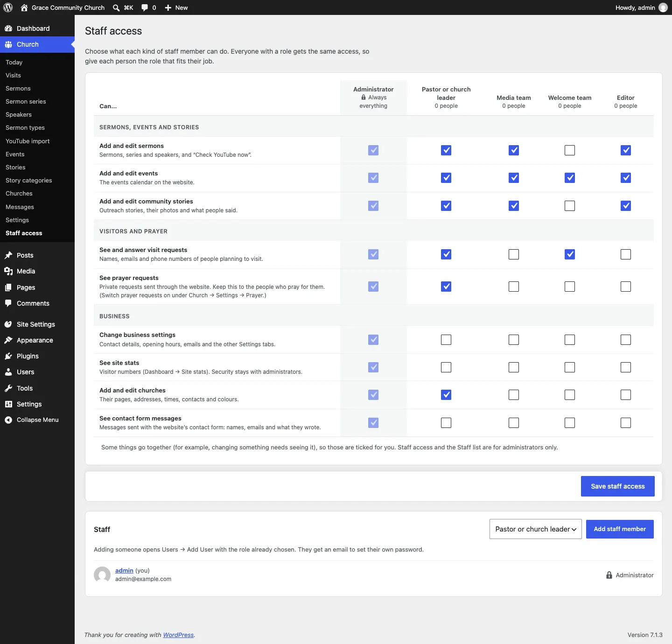The image size is (672, 644).
Task: Click the admin avatar in the top bar
Action: click(x=663, y=7)
